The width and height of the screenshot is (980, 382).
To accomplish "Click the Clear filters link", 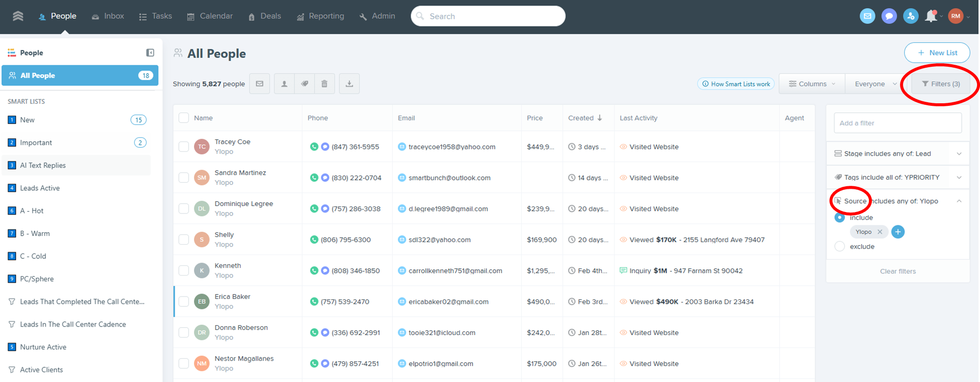I will point(898,271).
